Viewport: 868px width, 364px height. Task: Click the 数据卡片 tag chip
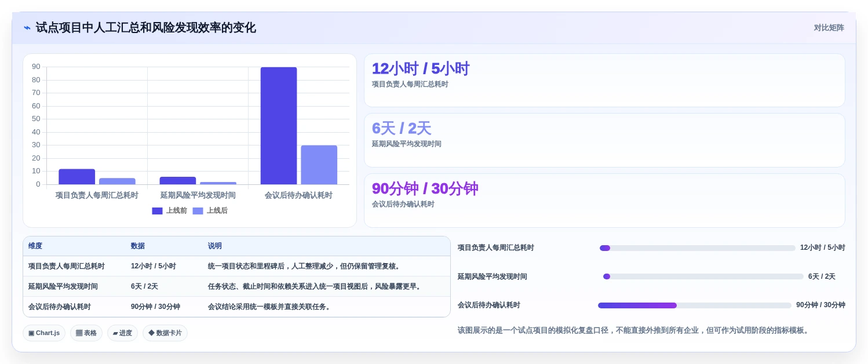point(165,333)
